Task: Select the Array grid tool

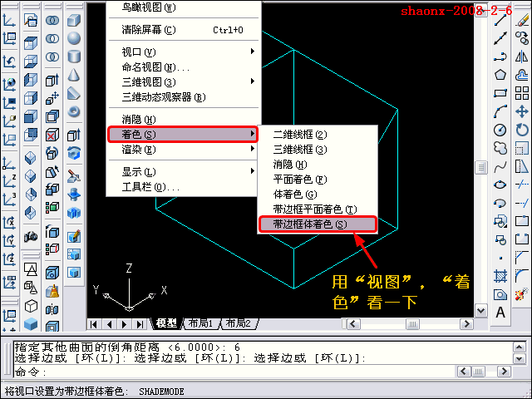Action: coord(522,93)
